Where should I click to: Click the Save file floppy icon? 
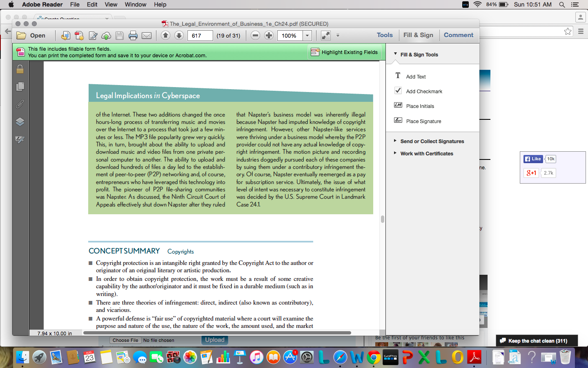[120, 36]
